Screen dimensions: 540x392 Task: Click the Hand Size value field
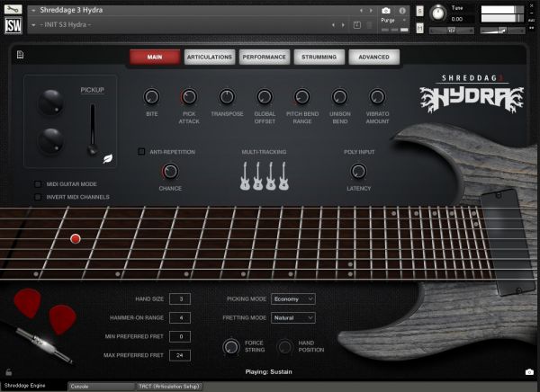(180, 299)
